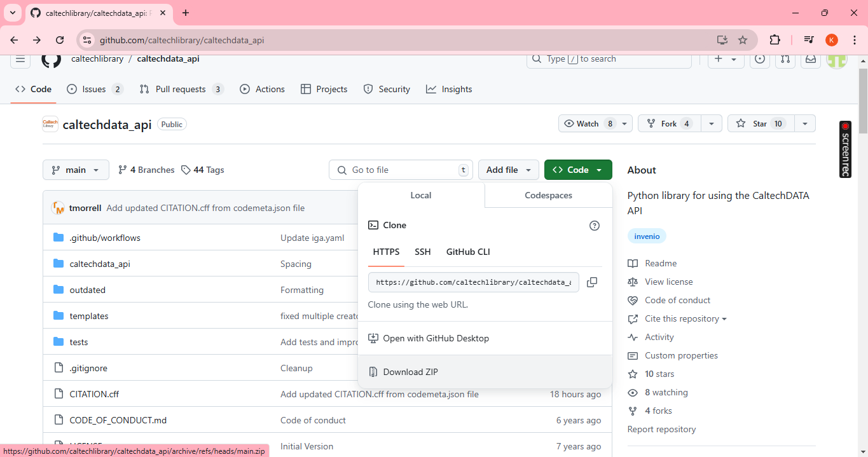Open the 44 Tags link
The width and height of the screenshot is (868, 457).
pyautogui.click(x=203, y=170)
